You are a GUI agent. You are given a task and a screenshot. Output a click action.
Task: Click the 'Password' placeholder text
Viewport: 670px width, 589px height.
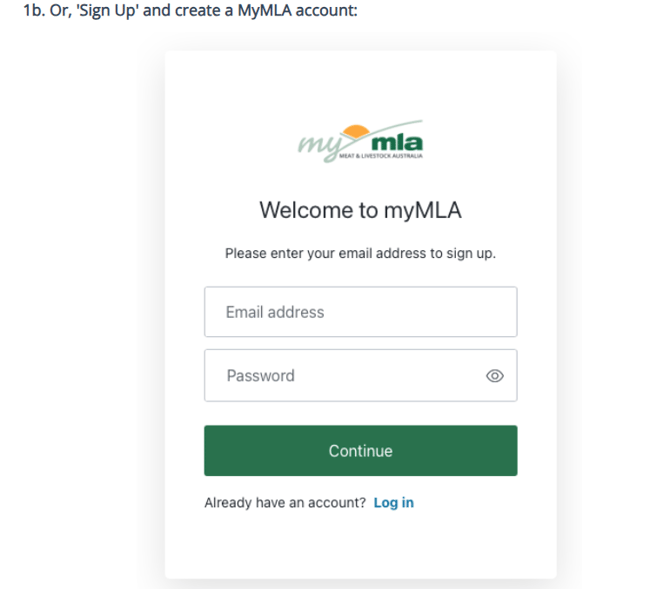click(x=260, y=376)
